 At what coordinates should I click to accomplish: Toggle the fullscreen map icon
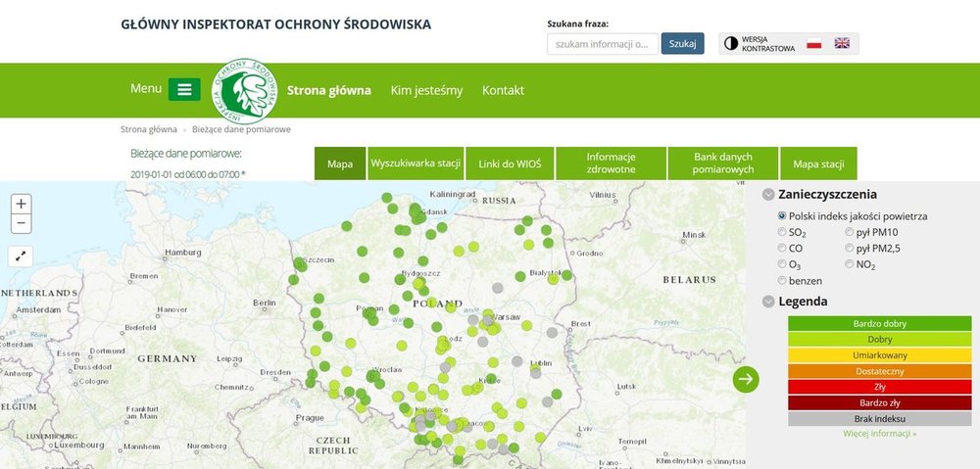coord(22,256)
